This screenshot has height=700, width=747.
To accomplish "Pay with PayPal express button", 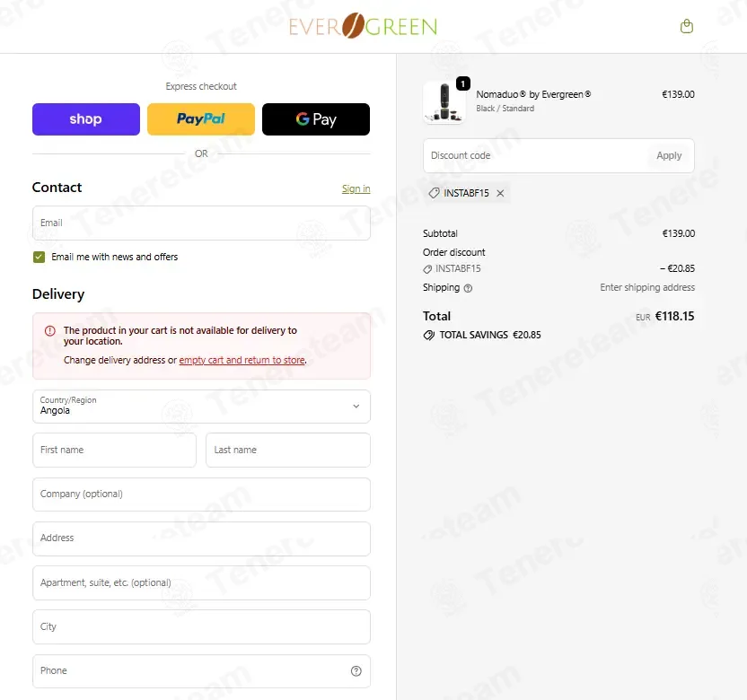I will (x=201, y=119).
